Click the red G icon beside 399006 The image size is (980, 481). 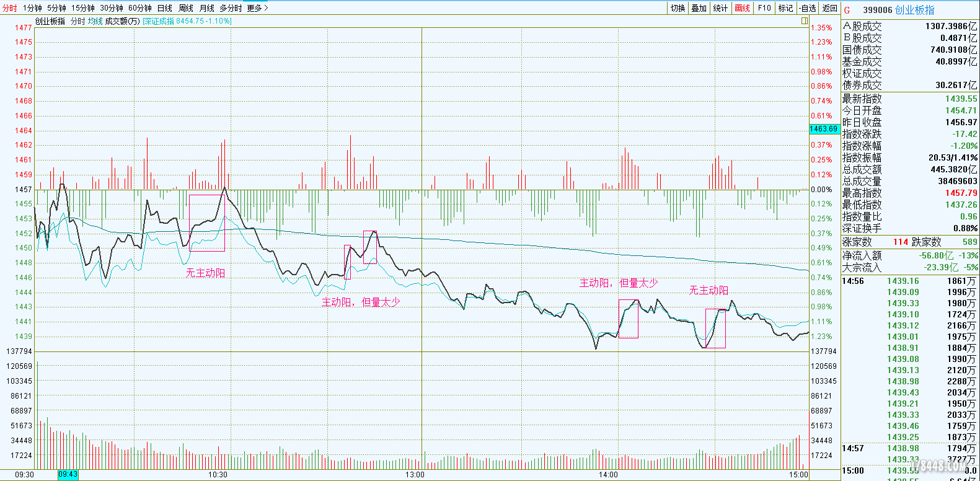(847, 10)
